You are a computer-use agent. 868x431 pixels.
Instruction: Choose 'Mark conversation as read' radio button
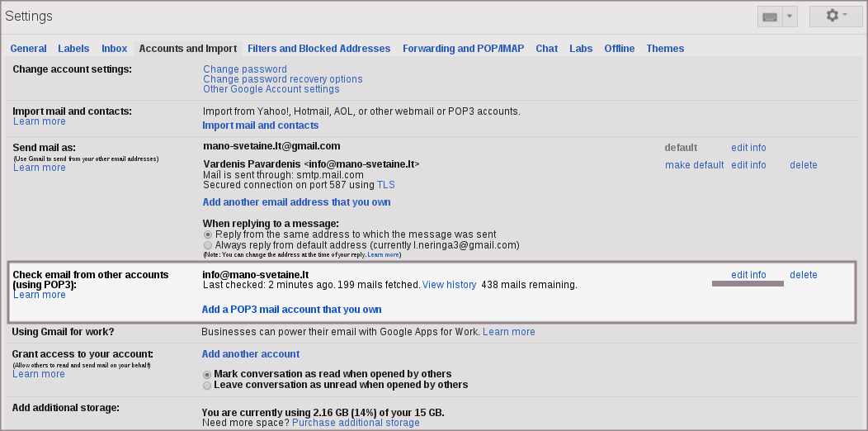point(207,374)
